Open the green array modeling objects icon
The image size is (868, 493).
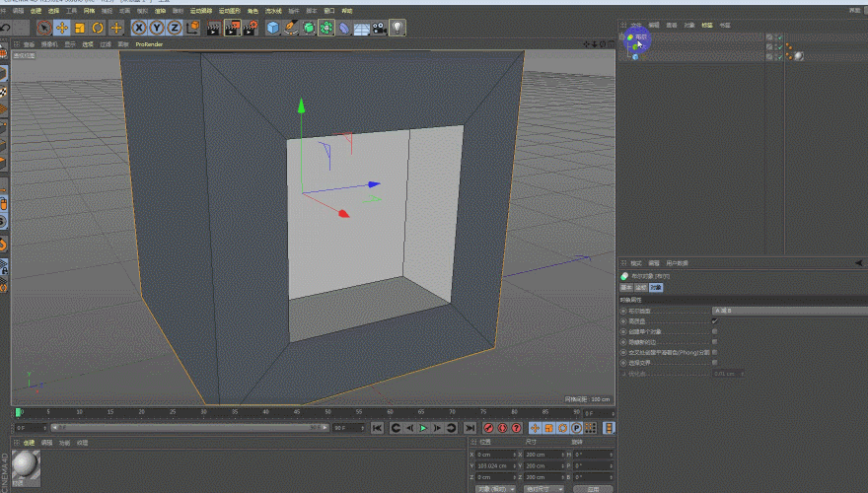pos(326,28)
